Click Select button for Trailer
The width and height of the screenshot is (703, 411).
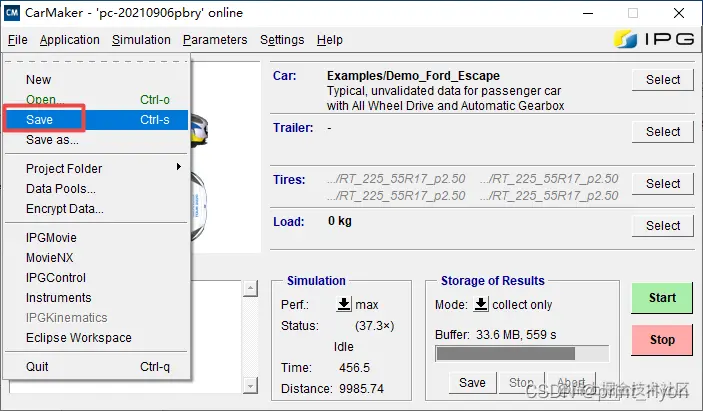tap(663, 132)
